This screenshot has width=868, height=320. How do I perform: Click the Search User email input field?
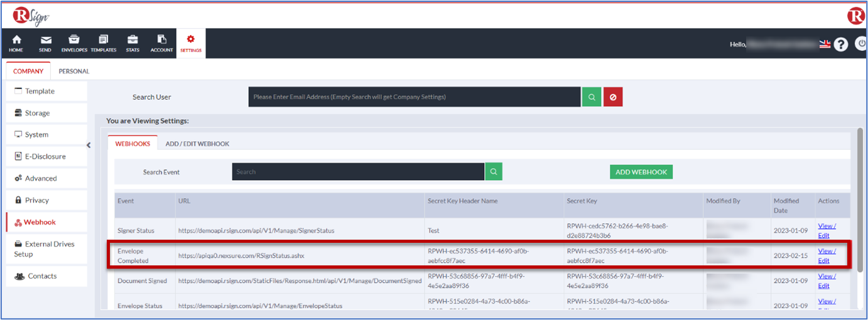pos(414,97)
